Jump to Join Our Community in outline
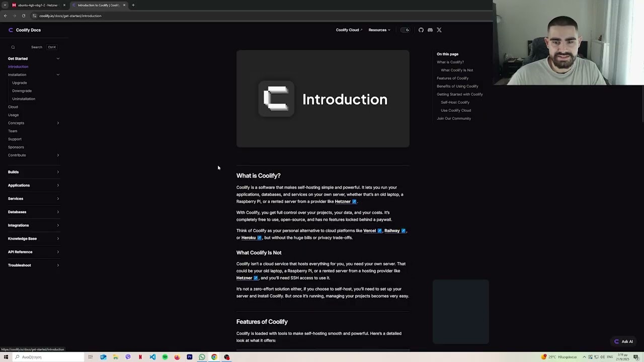This screenshot has width=644, height=362. pyautogui.click(x=454, y=119)
